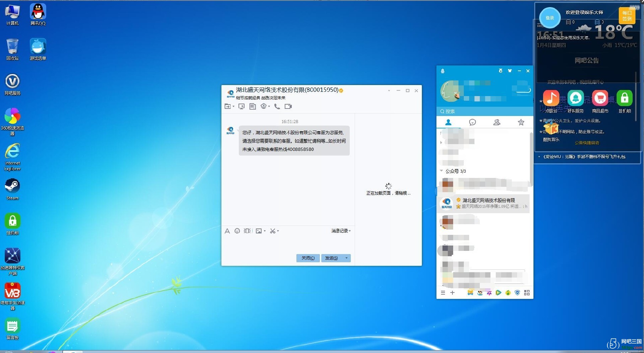
Task: Click the chat contact avatar next to the message
Action: click(230, 130)
